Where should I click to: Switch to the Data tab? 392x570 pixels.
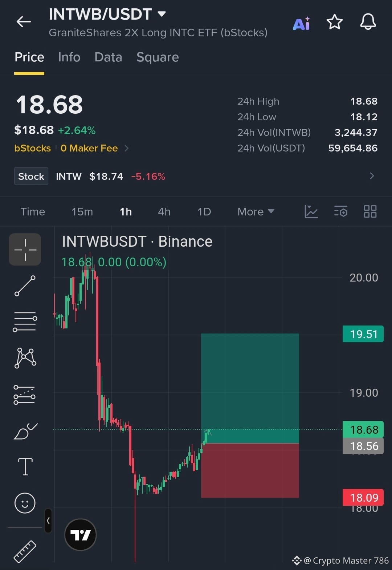coord(108,57)
